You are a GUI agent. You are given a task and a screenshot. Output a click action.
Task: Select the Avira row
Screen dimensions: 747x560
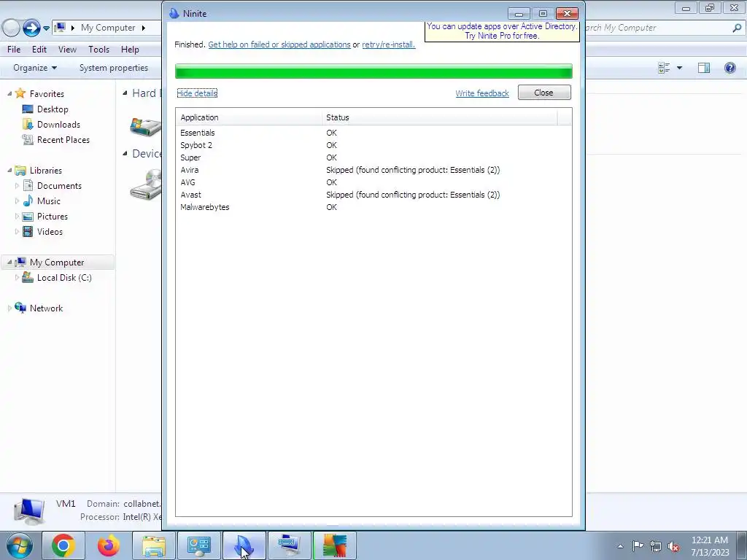click(x=373, y=169)
